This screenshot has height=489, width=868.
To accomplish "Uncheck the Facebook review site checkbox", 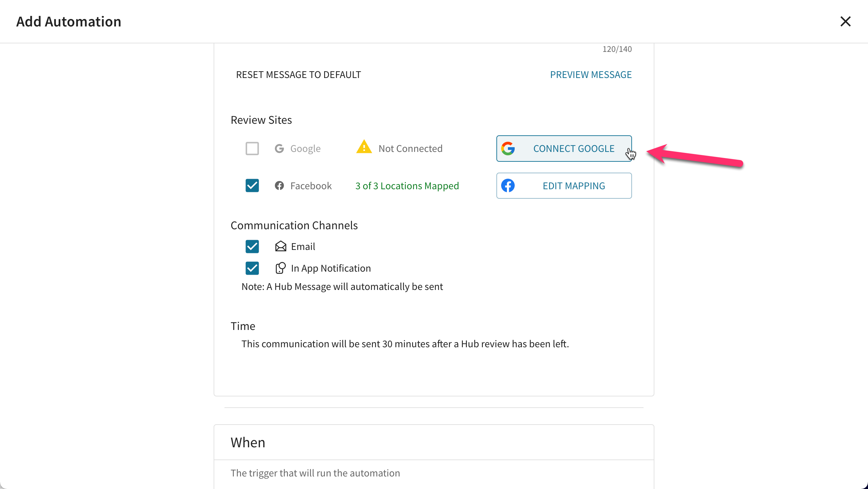I will (x=252, y=185).
